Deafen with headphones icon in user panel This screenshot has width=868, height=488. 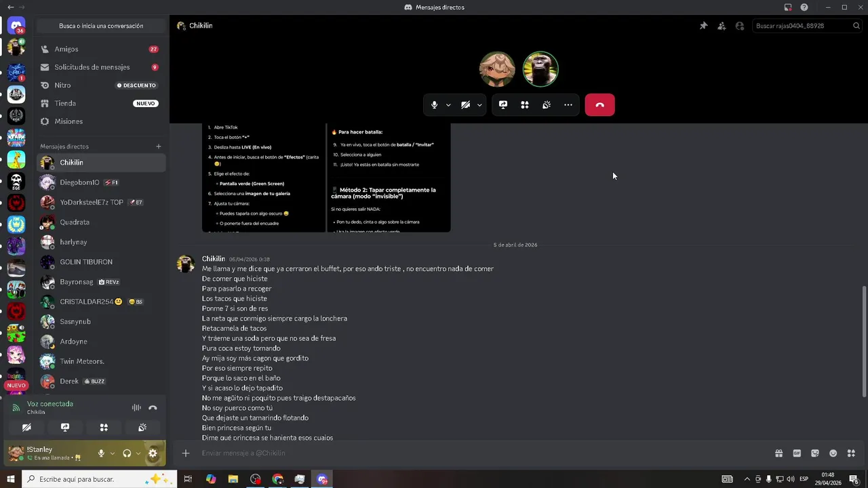[x=127, y=453]
